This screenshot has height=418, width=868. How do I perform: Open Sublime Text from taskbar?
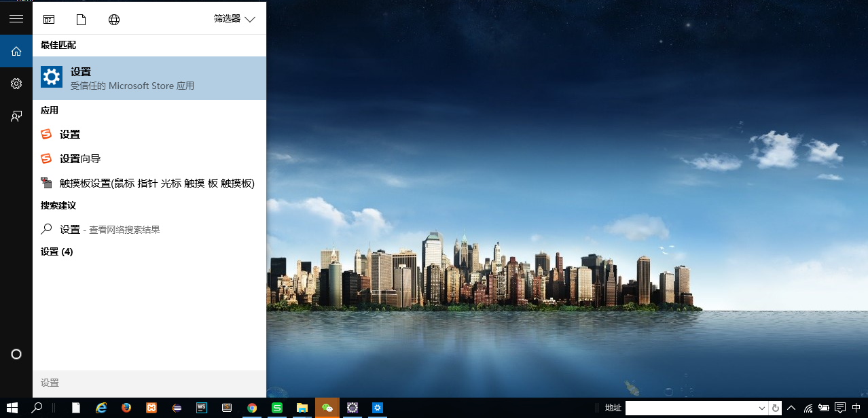227,408
